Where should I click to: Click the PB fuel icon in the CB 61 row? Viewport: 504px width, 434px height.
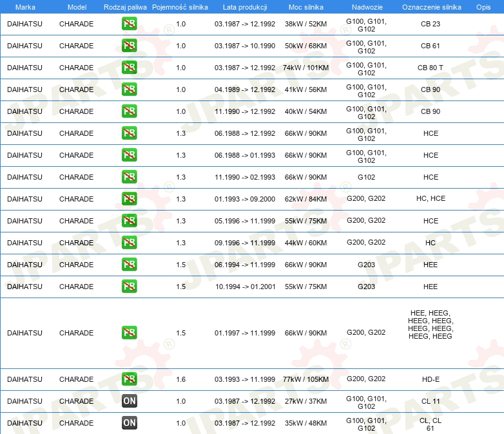coord(129,46)
